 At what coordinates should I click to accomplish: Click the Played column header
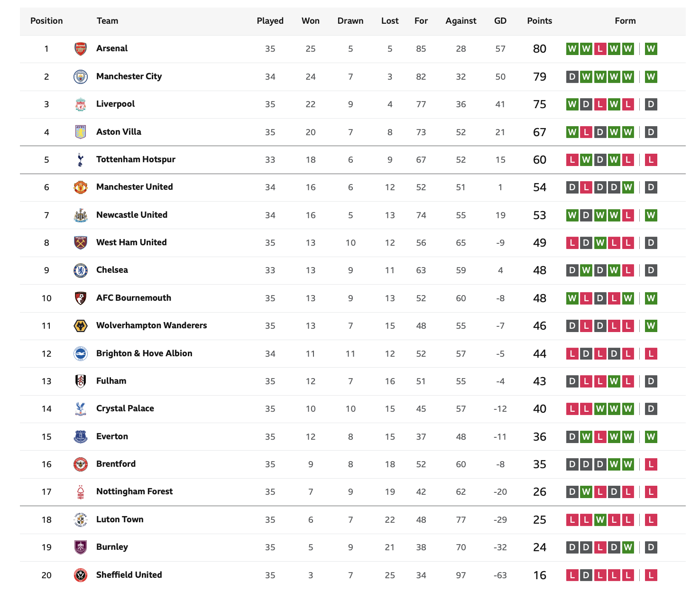pos(270,21)
